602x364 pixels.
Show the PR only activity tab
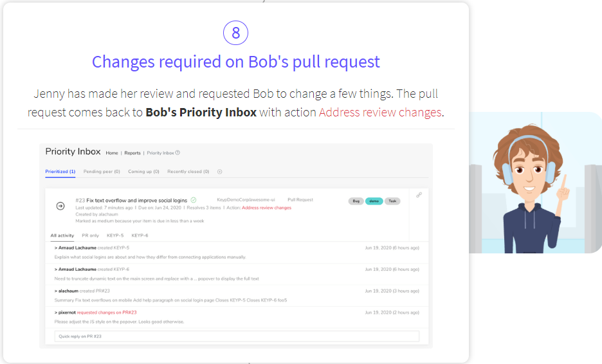pos(90,236)
